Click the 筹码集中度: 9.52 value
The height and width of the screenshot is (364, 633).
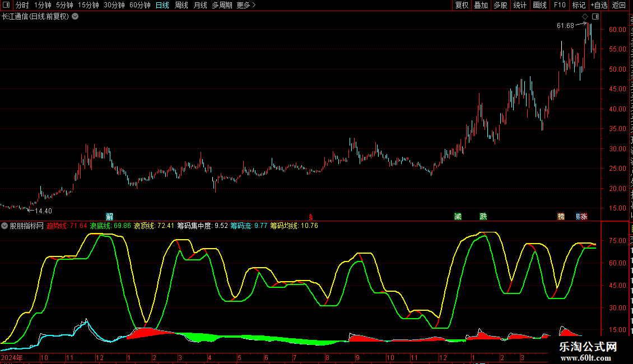(x=203, y=226)
